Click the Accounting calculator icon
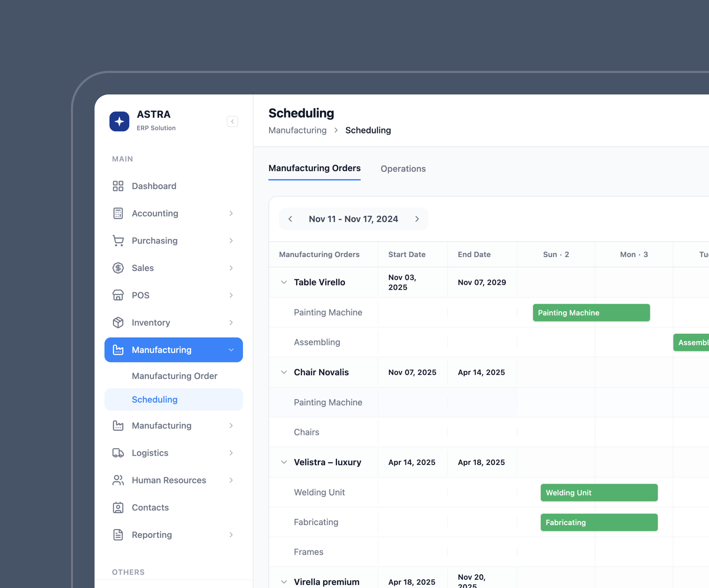Viewport: 709px width, 588px height. click(118, 213)
